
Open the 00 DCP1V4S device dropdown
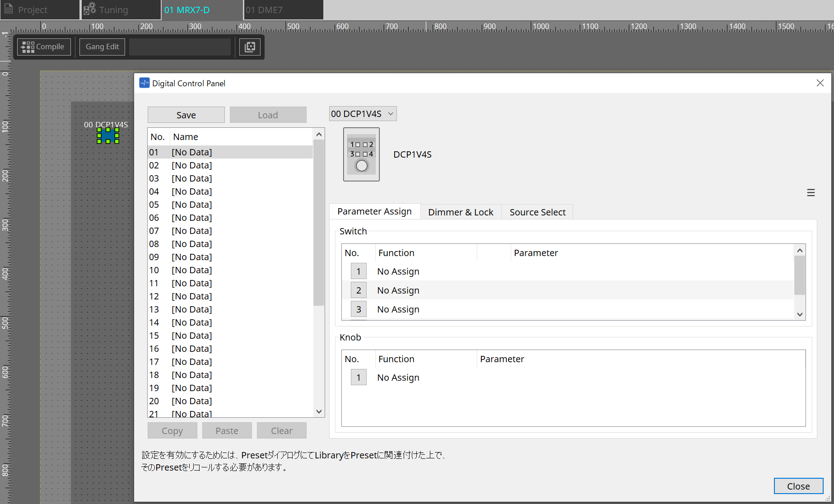(362, 113)
